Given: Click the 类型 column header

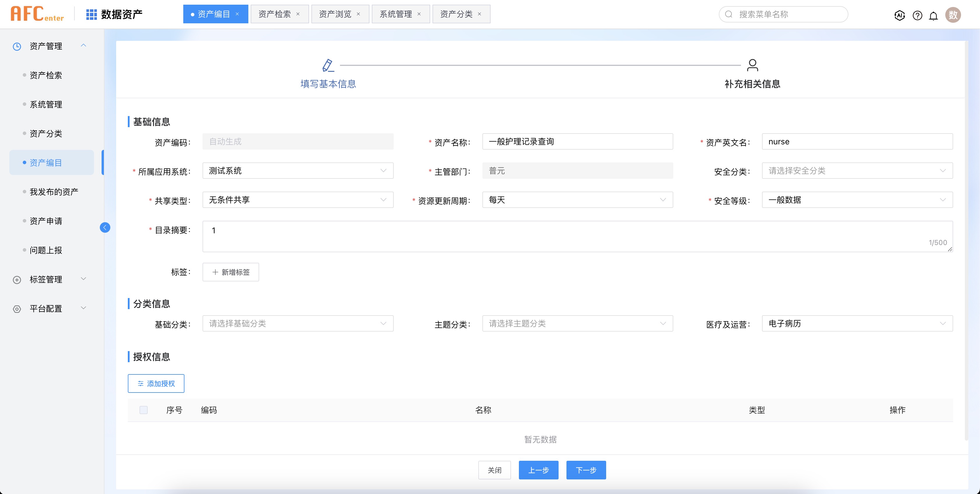Looking at the screenshot, I should tap(757, 410).
